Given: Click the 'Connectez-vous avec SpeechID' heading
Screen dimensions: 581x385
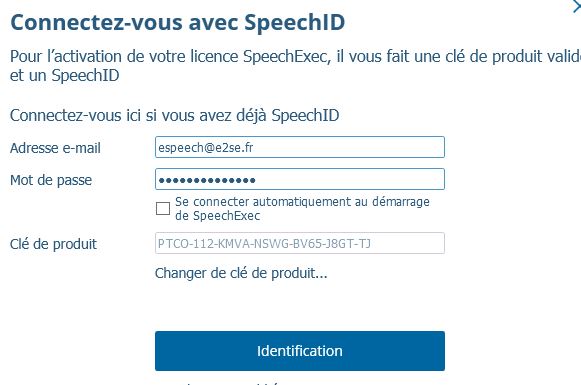Looking at the screenshot, I should click(x=177, y=22).
